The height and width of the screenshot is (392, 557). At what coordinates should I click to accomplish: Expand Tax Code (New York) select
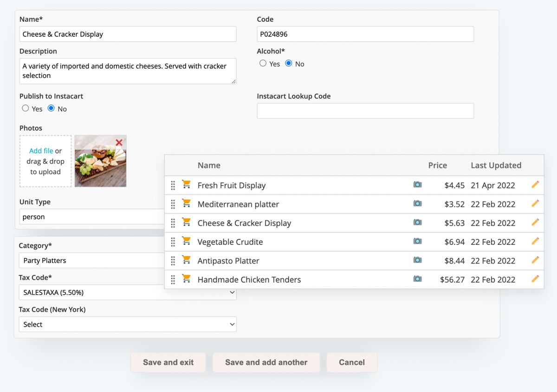click(127, 324)
